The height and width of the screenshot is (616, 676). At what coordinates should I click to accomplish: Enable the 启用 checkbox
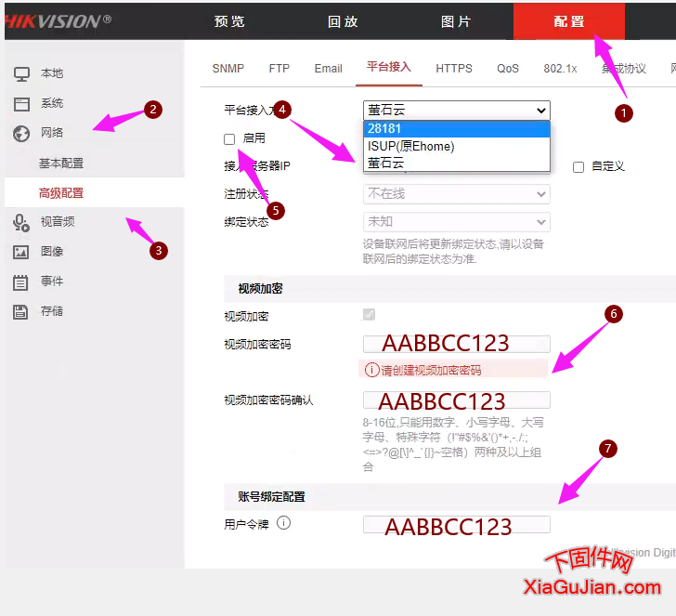(x=229, y=139)
